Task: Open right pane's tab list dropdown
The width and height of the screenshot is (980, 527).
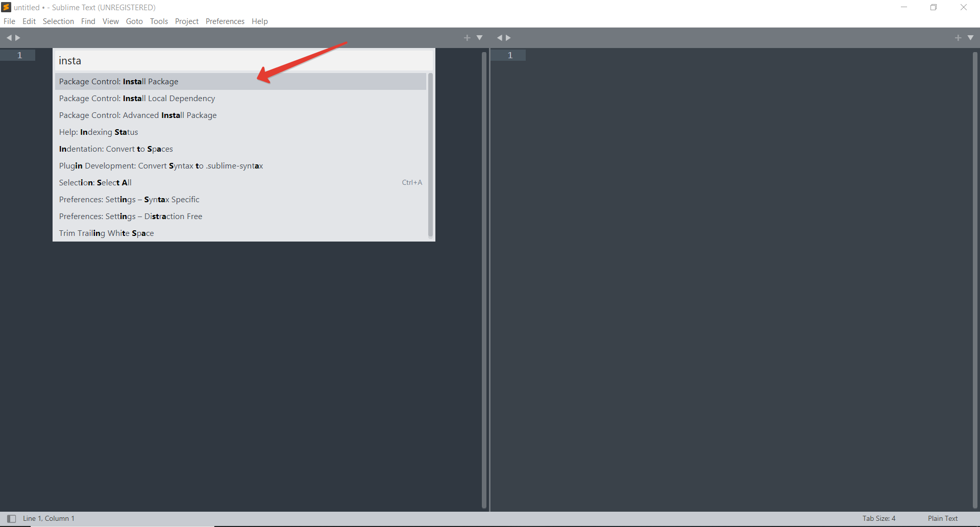Action: (x=970, y=38)
